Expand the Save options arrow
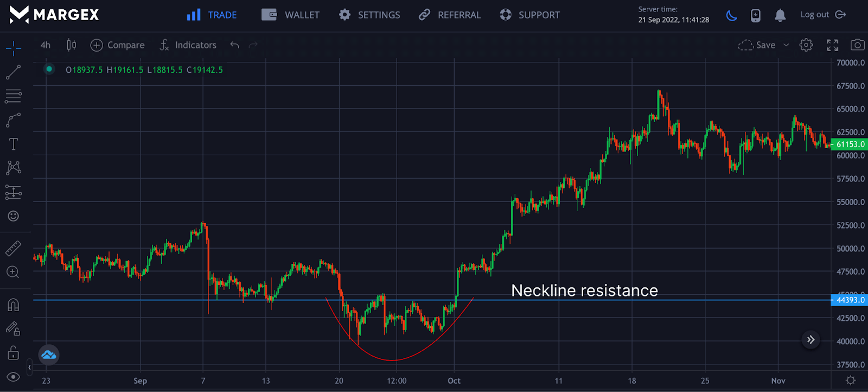 [x=786, y=45]
